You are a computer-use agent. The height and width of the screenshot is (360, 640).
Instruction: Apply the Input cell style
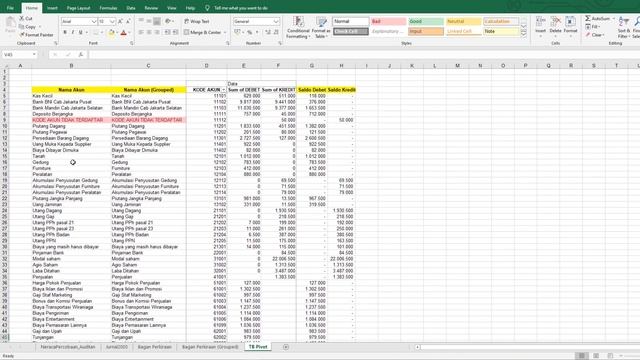(426, 31)
